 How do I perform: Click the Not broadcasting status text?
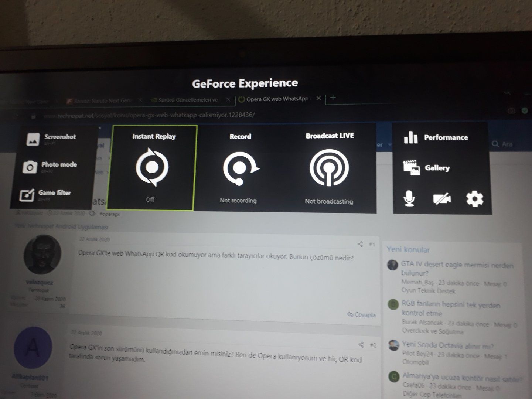[329, 201]
